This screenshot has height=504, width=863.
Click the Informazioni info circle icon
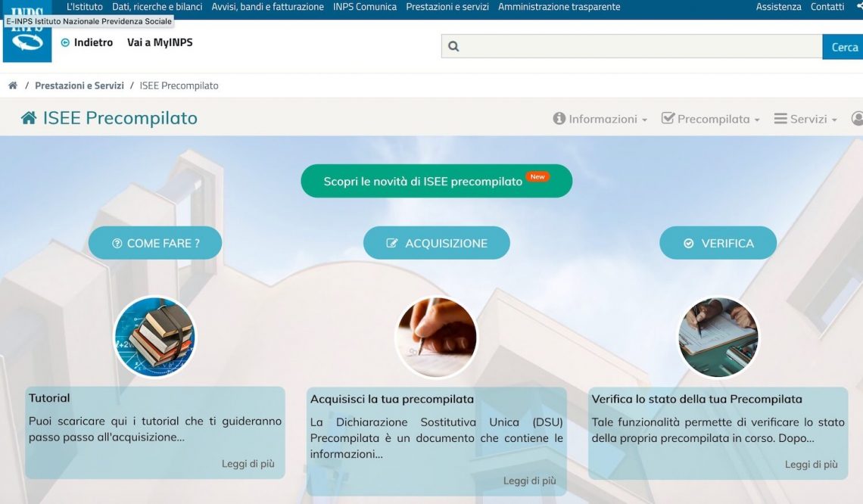coord(559,118)
